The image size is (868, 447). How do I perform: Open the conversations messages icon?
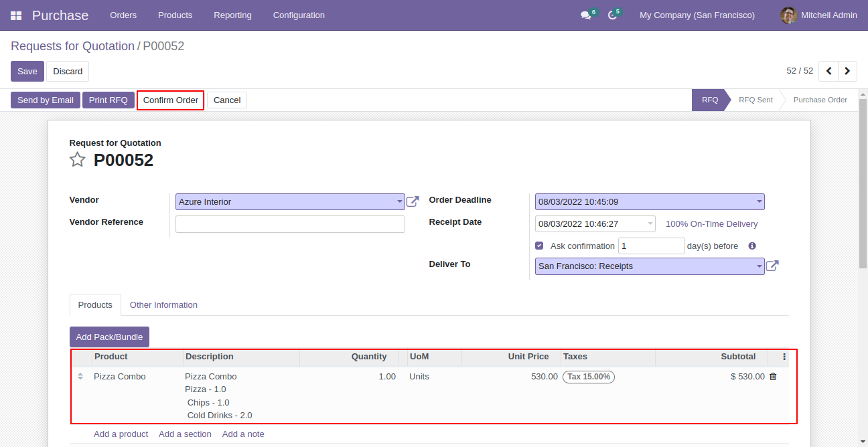586,15
